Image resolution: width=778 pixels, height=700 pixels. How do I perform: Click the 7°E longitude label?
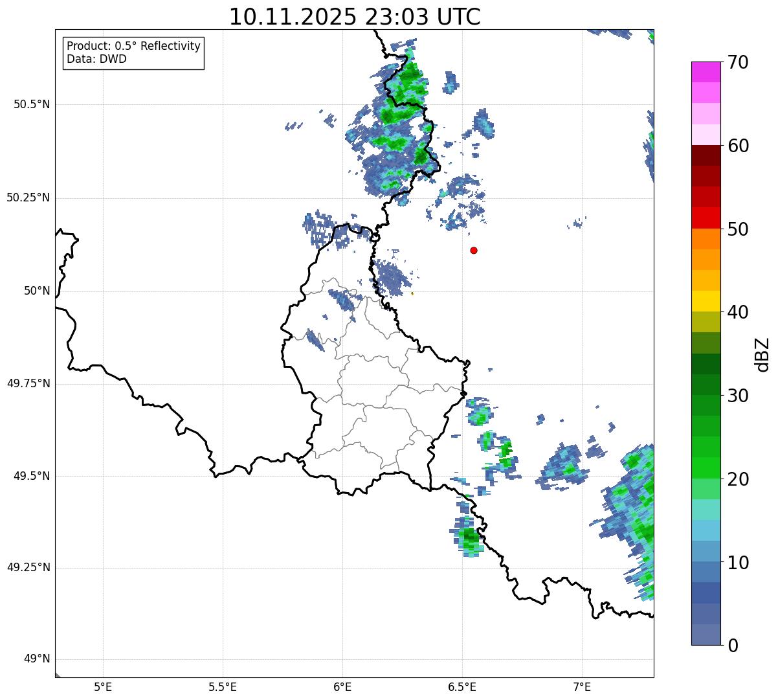click(x=582, y=687)
